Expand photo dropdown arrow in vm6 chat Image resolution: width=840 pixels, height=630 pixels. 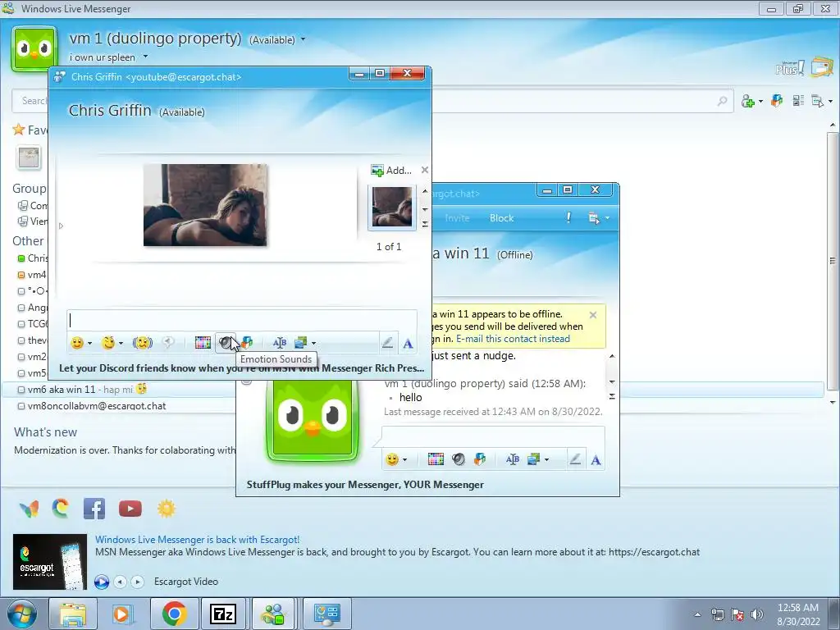pos(546,459)
